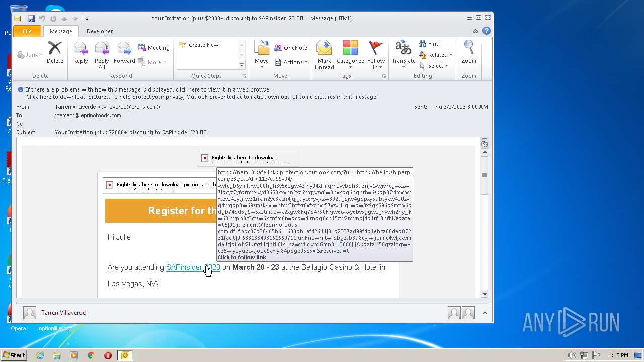Click the volume icon in the system tray
Viewport: 644px width, 362px height.
pos(572,355)
